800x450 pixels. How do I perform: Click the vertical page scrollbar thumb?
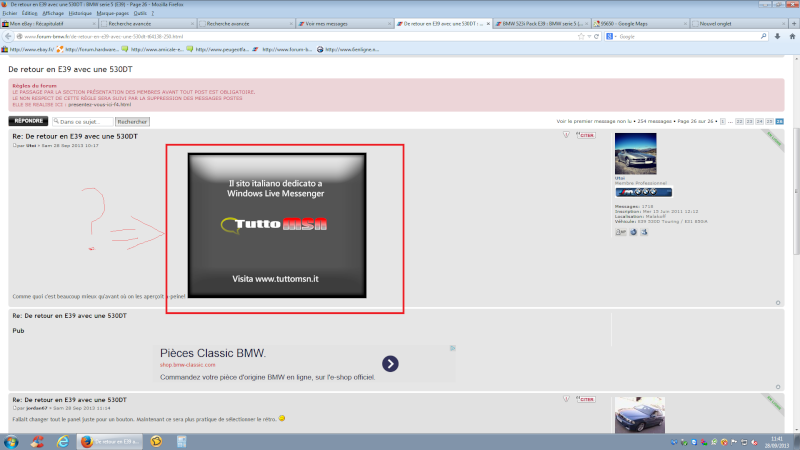pyautogui.click(x=796, y=191)
